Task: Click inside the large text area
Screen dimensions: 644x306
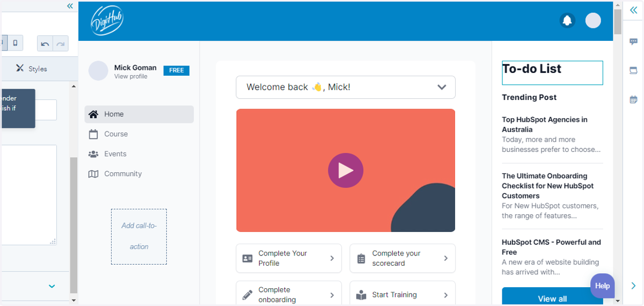Action: (x=29, y=195)
